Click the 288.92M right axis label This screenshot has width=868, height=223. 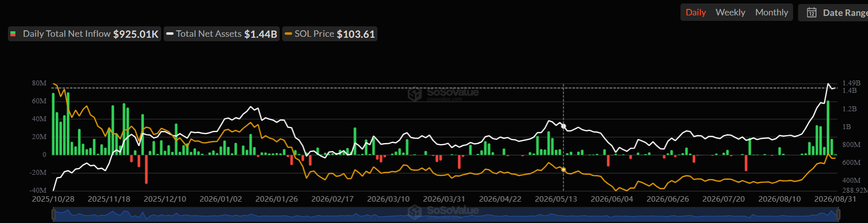(855, 190)
